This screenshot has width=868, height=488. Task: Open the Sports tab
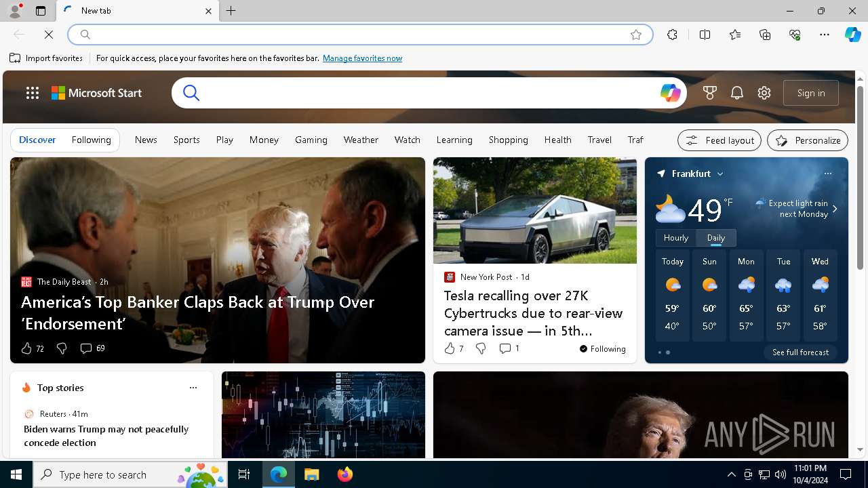coord(186,140)
